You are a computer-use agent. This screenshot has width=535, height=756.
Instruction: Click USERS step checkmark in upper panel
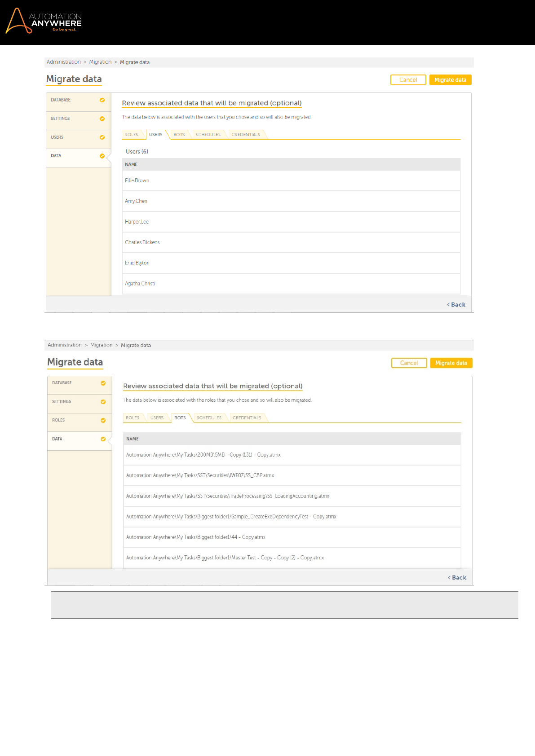[102, 137]
